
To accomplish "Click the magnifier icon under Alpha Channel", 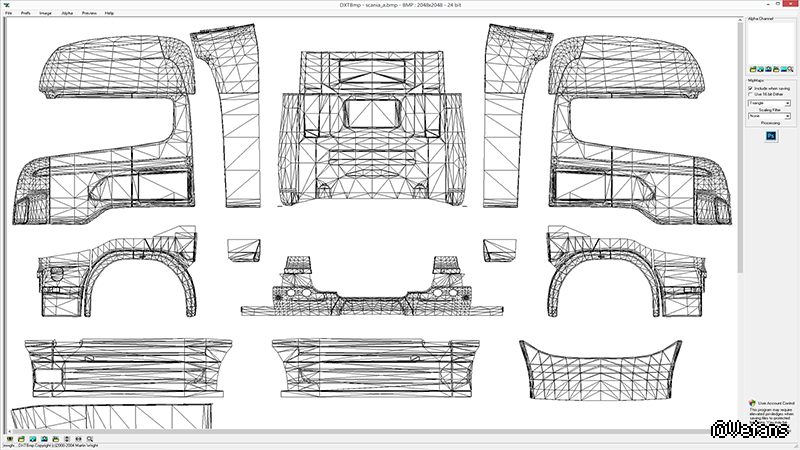I will tap(791, 69).
